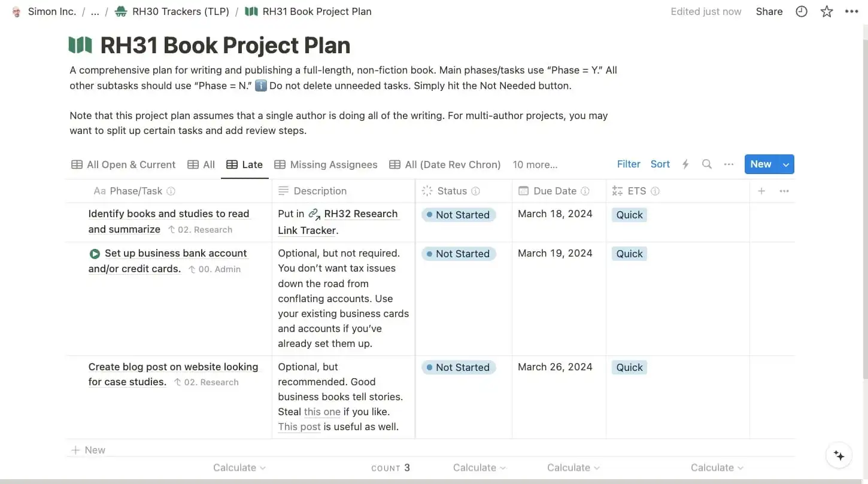The height and width of the screenshot is (484, 868).
Task: Open the page options three-dot menu
Action: [852, 11]
